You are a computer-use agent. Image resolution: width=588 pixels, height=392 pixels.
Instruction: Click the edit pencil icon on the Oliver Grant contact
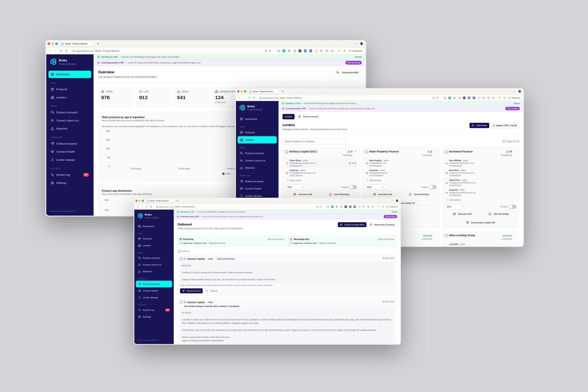coord(352,163)
